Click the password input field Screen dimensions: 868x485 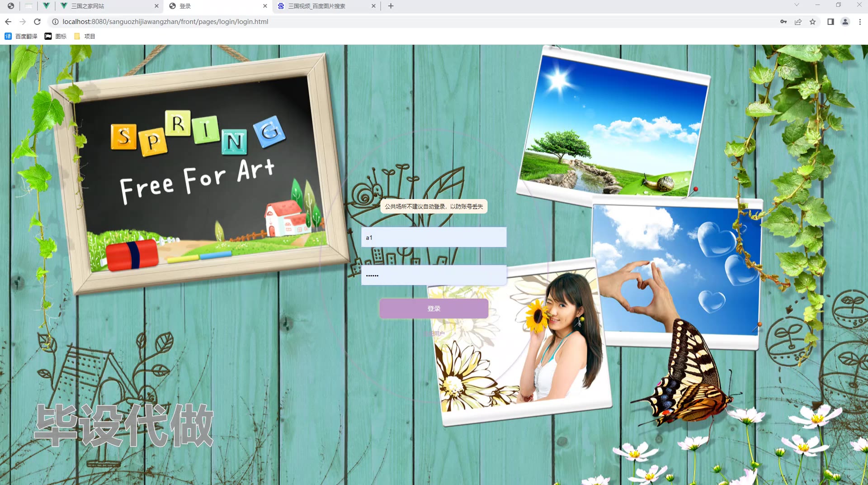tap(434, 275)
